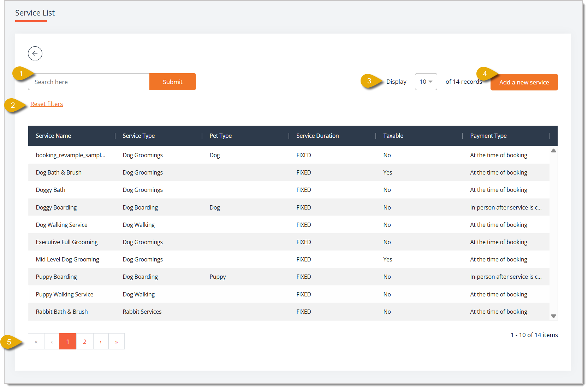The image size is (588, 389).
Task: Open the Display records count dropdown
Action: coord(426,82)
